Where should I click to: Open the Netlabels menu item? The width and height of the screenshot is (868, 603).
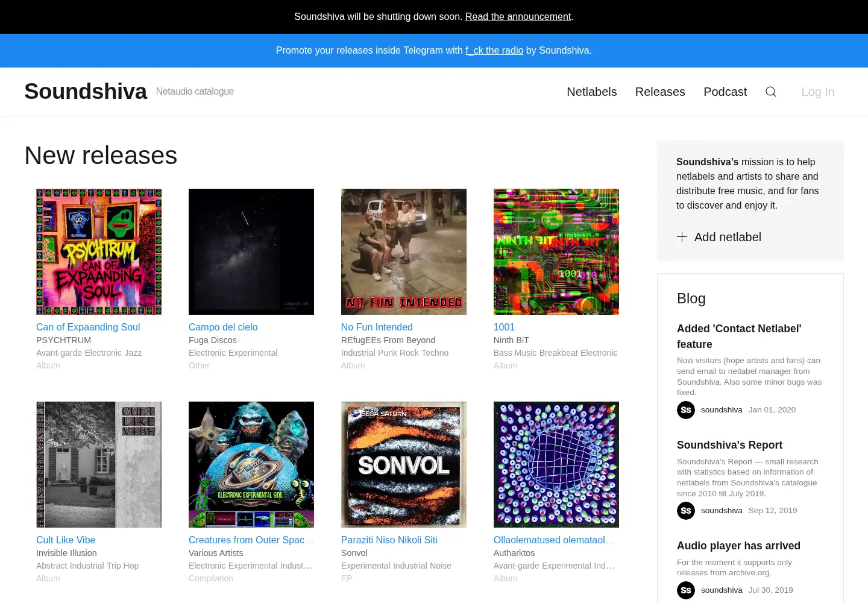tap(592, 92)
